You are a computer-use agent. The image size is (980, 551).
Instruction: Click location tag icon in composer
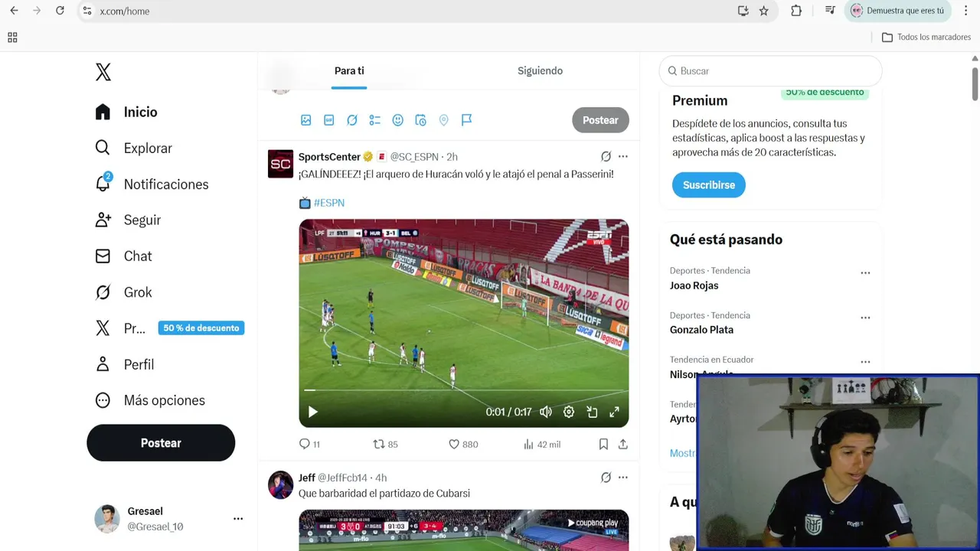[x=443, y=120]
